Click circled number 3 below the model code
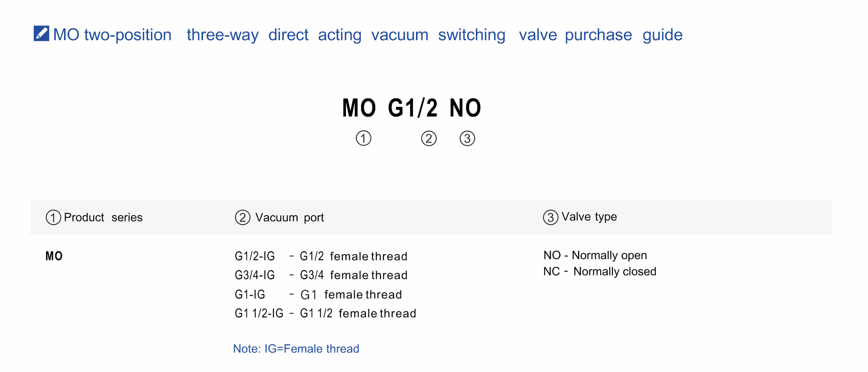This screenshot has height=372, width=868. pos(467,138)
